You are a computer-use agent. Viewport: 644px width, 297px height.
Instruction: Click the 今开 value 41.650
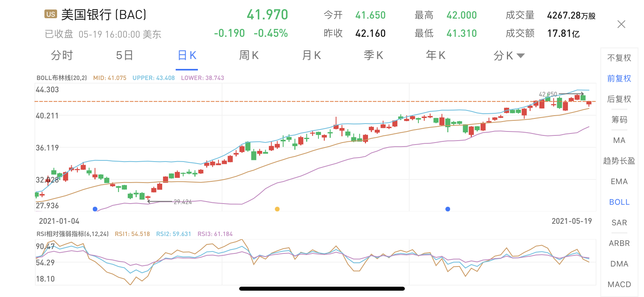click(x=370, y=15)
